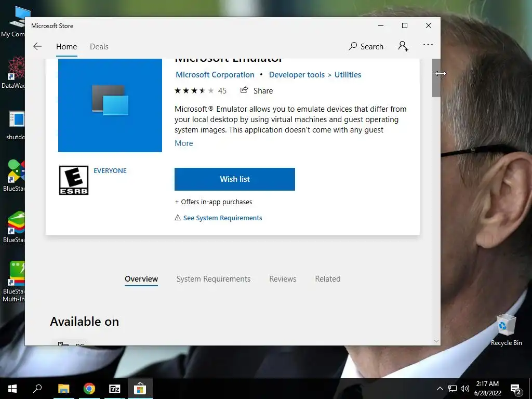Open the notification center icon

[x=515, y=389]
